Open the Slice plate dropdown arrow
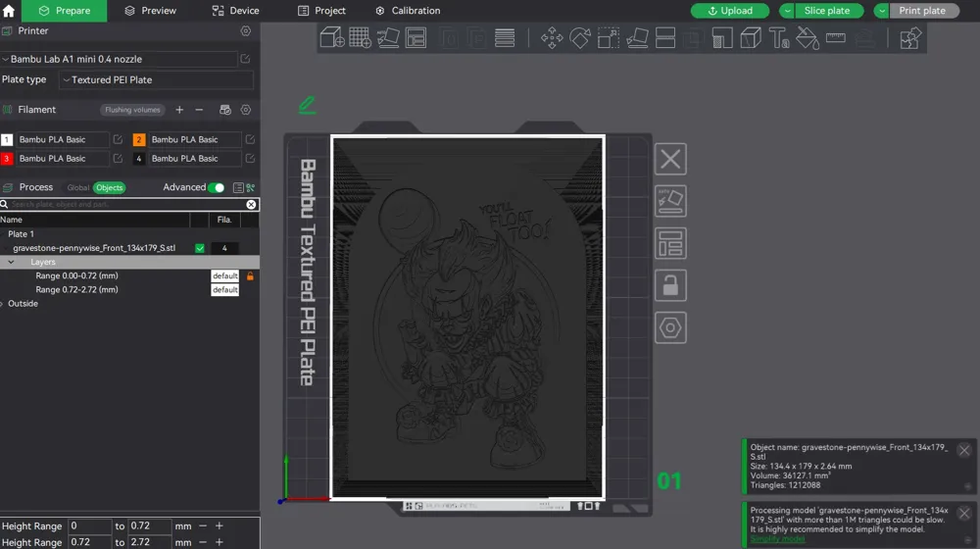980x549 pixels. [788, 11]
